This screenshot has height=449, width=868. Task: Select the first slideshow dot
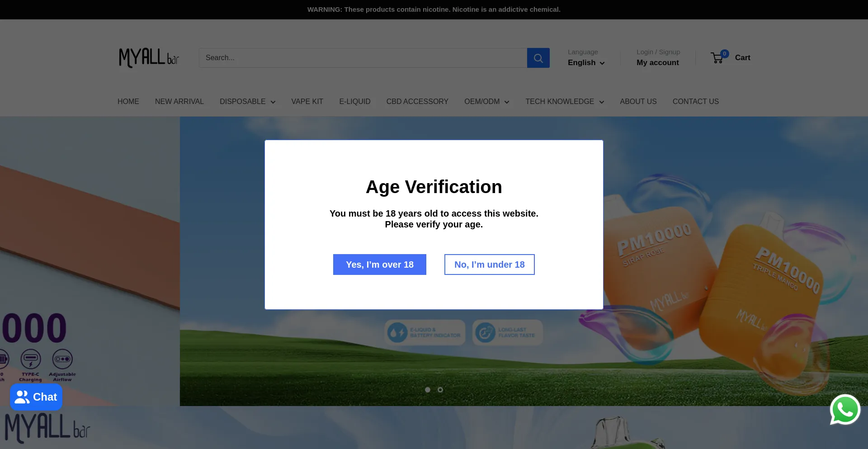coord(428,390)
